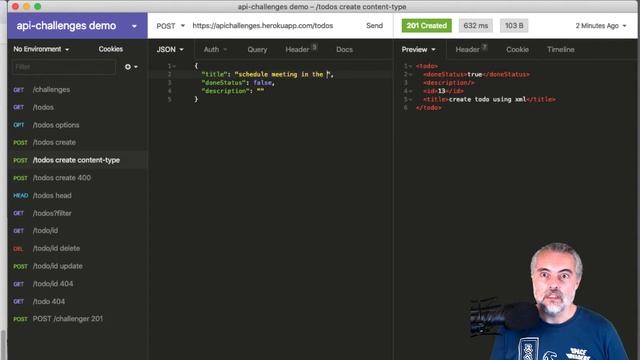Switch to the Docs tab
Screen dimensions: 640x360
[344, 49]
